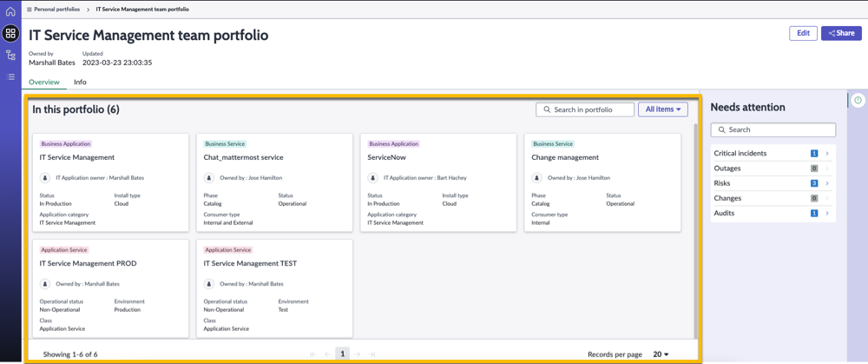The height and width of the screenshot is (364, 868).
Task: Expand the Audits chevron
Action: [x=827, y=214]
